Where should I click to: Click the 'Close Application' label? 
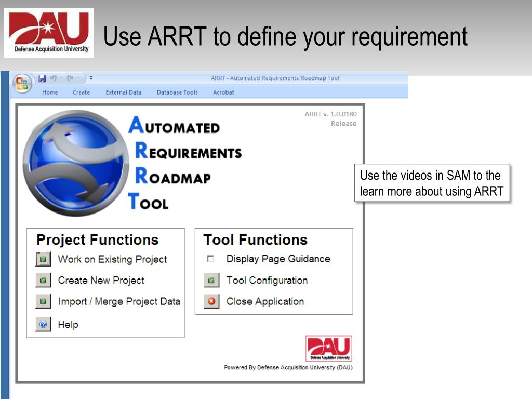265,301
